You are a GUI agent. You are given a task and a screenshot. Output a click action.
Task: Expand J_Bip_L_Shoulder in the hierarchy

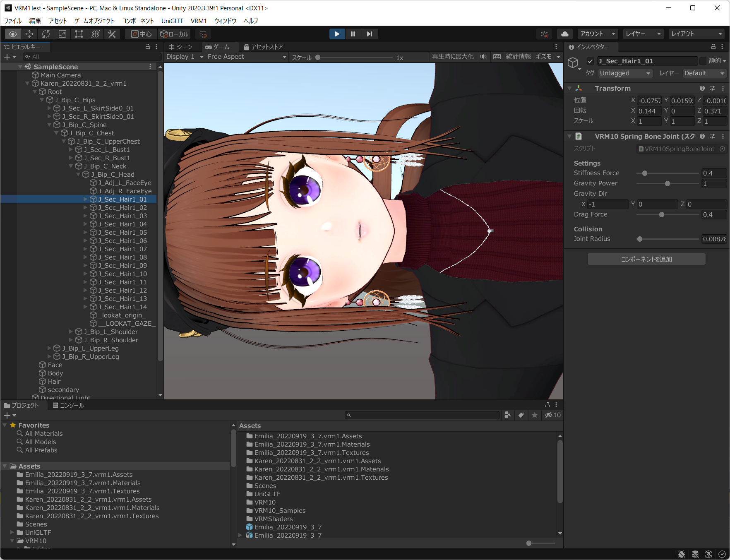71,332
